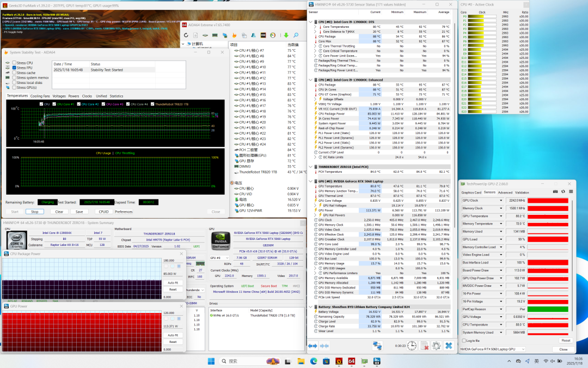Click Clear button in System Stability Test
The height and width of the screenshot is (368, 588).
pyautogui.click(x=59, y=212)
